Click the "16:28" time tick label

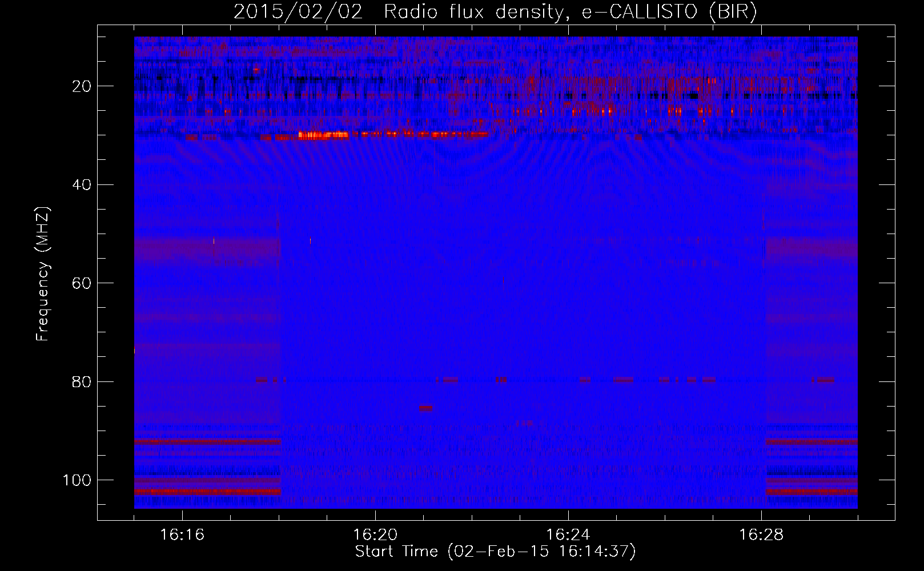click(761, 534)
